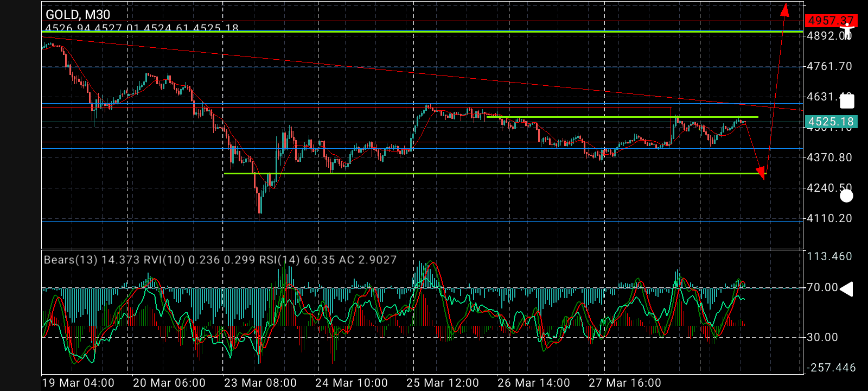
Task: Tap the 27 Mar 16:00 time label
Action: point(625,383)
